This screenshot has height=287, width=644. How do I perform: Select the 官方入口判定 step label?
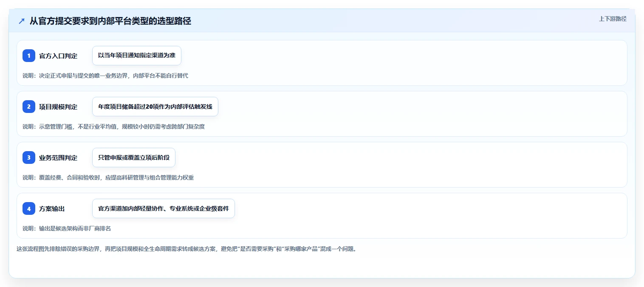[58, 56]
